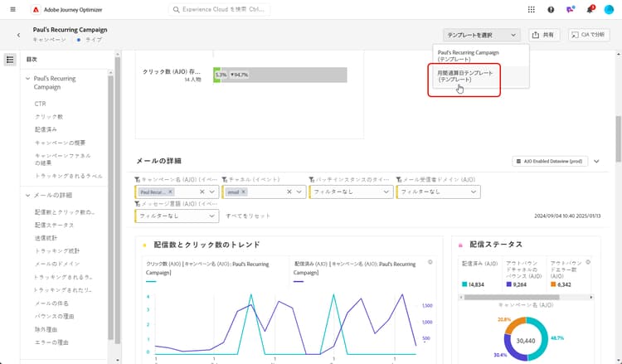Click the Adobe Journey Optimizer logo

(36, 10)
